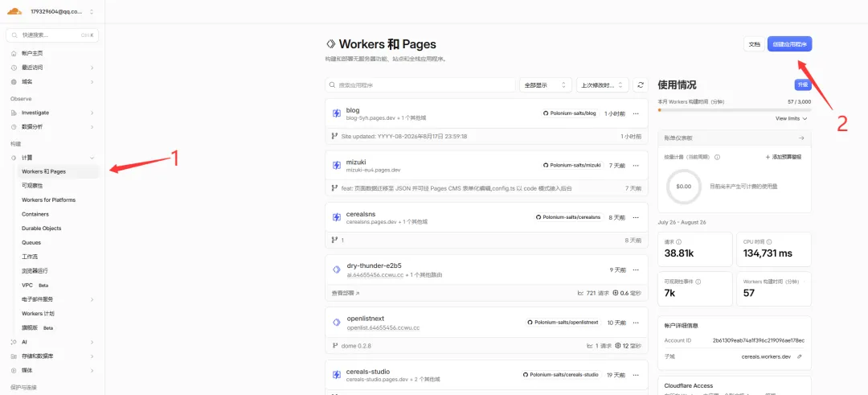Open Polonium-salts/mizuki GitHub badge

click(572, 165)
